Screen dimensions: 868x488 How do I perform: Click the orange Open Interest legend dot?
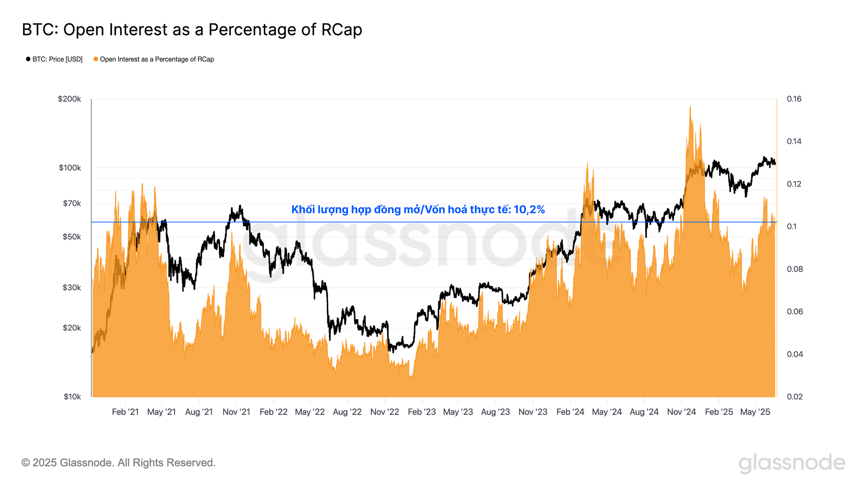pos(95,59)
